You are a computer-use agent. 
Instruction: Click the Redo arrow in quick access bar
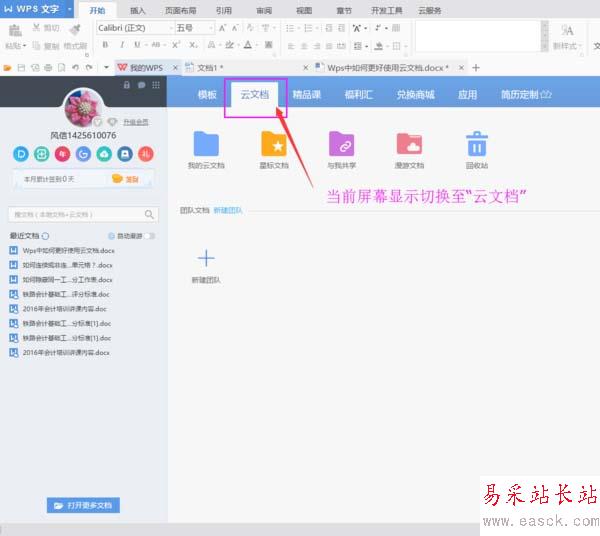point(89,68)
